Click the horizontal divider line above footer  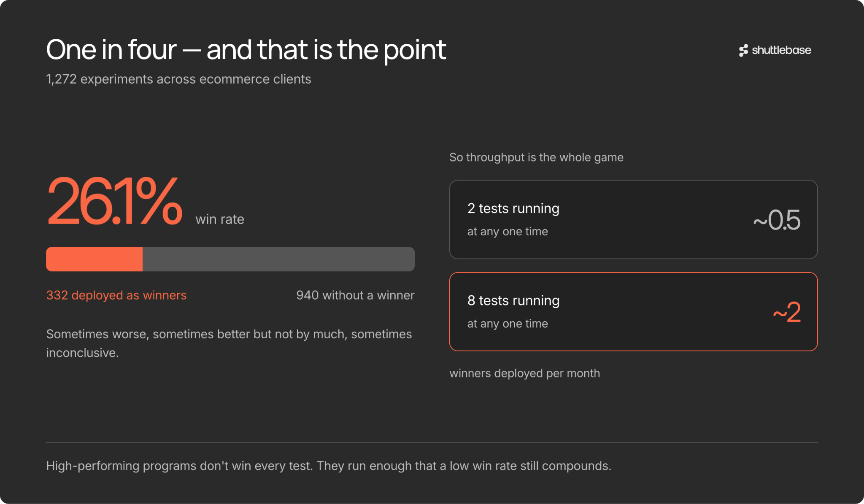click(x=432, y=442)
